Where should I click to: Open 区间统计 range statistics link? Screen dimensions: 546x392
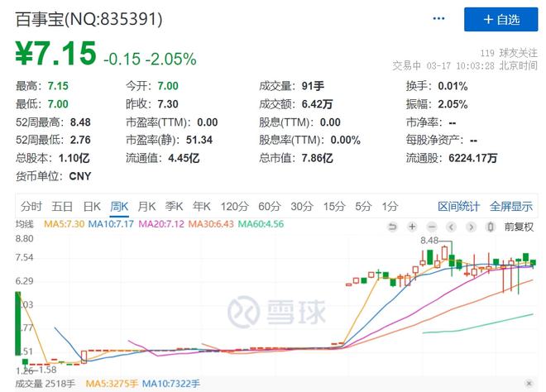click(459, 207)
